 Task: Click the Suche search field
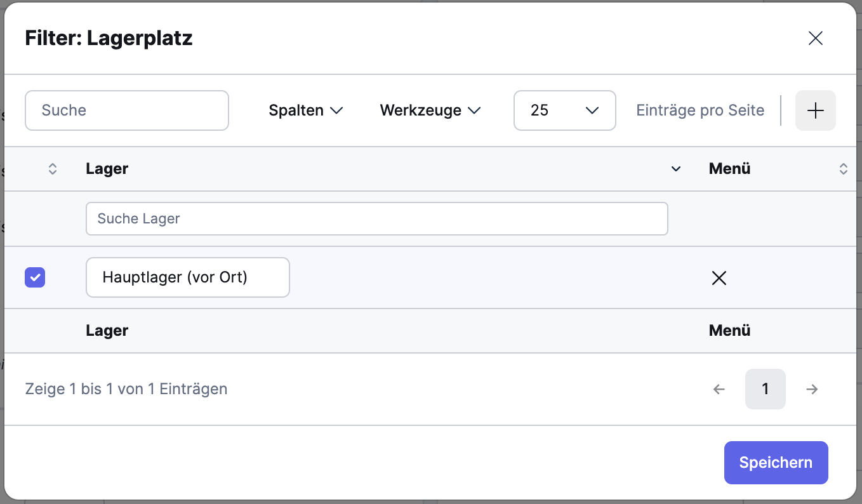pos(127,110)
